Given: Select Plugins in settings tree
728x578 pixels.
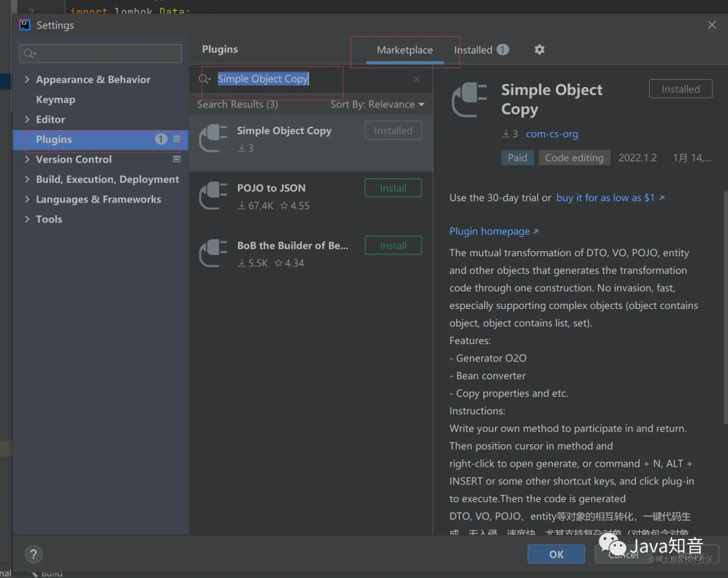Looking at the screenshot, I should [x=100, y=140].
